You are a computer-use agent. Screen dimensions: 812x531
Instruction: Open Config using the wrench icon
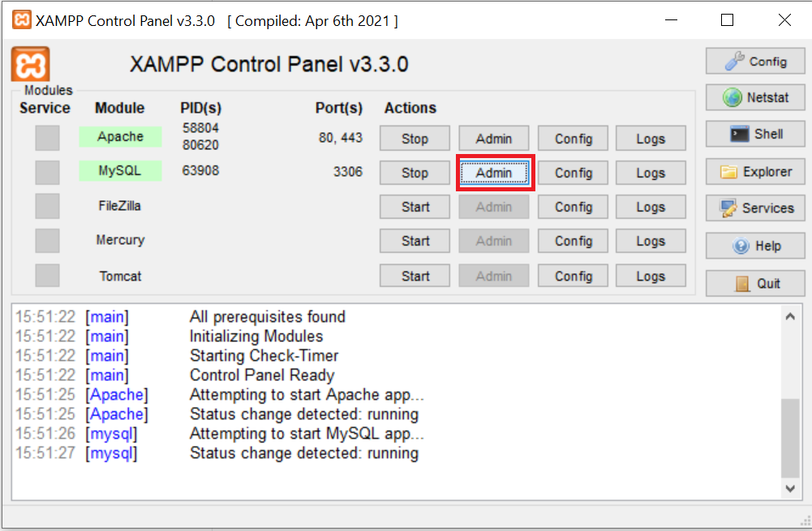coord(754,61)
